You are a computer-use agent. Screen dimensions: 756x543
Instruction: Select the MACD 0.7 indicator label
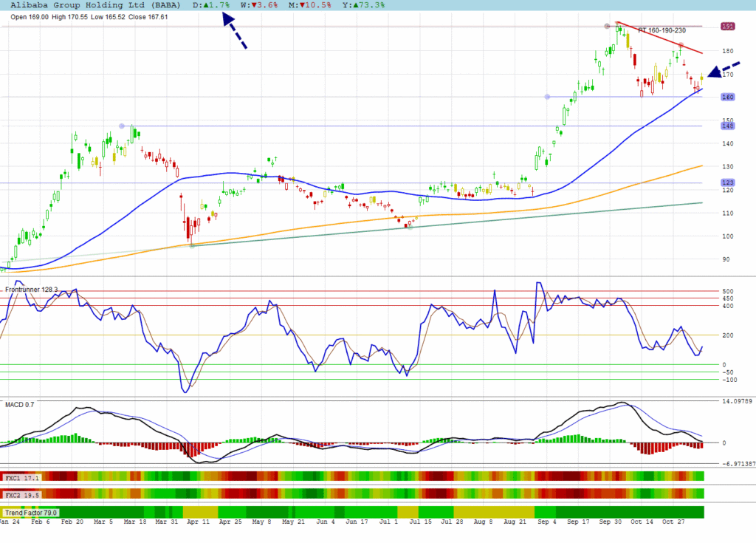[20, 405]
